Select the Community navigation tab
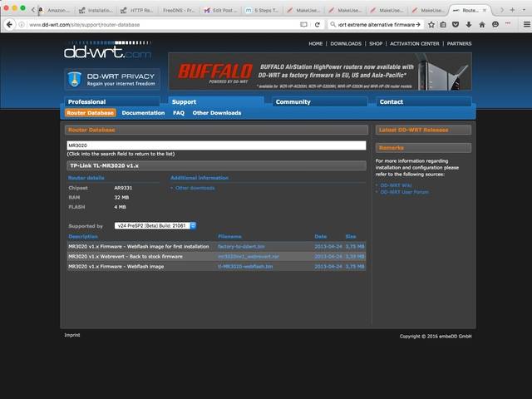Viewport: 532px width, 399px height. 319,101
